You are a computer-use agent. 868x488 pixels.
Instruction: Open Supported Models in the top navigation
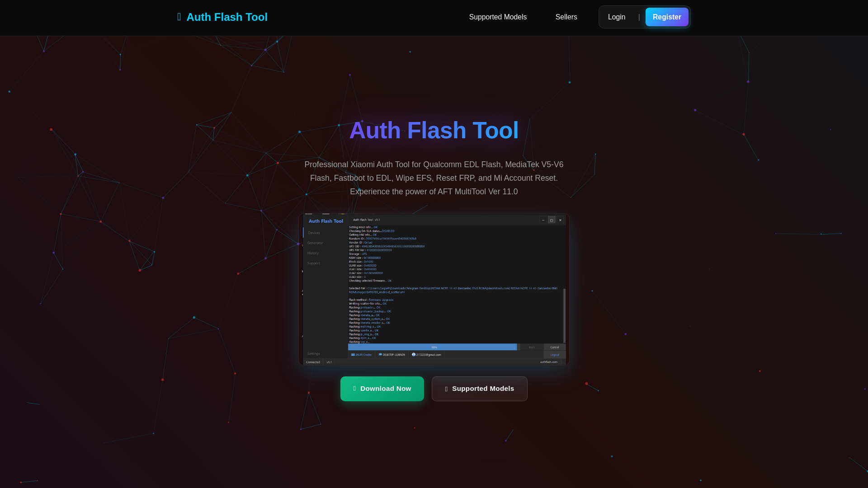[498, 17]
